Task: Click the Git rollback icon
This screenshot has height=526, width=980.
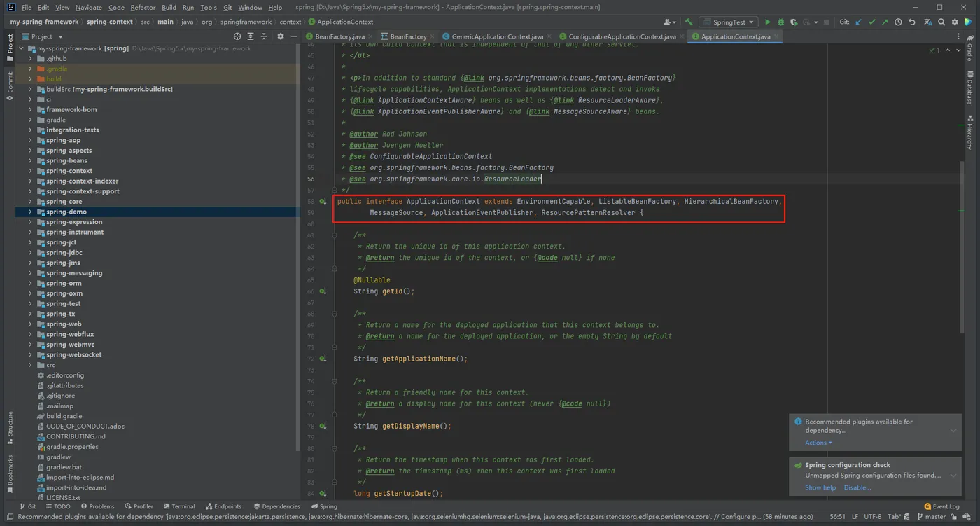Action: 912,22
